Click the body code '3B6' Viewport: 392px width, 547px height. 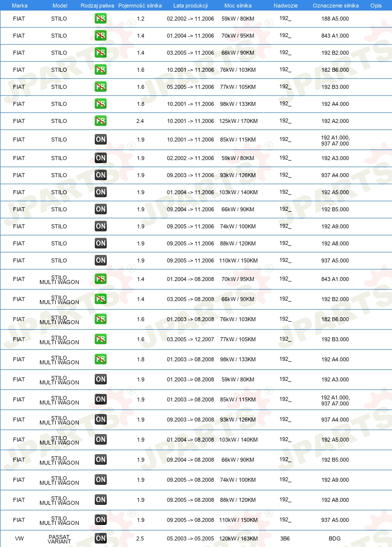pyautogui.click(x=285, y=538)
